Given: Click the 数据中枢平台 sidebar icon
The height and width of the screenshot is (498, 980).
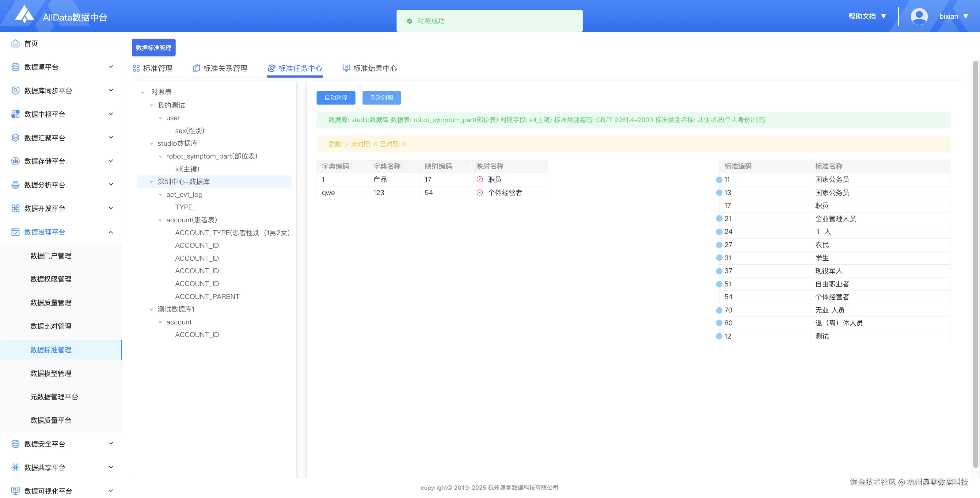Looking at the screenshot, I should coord(15,114).
